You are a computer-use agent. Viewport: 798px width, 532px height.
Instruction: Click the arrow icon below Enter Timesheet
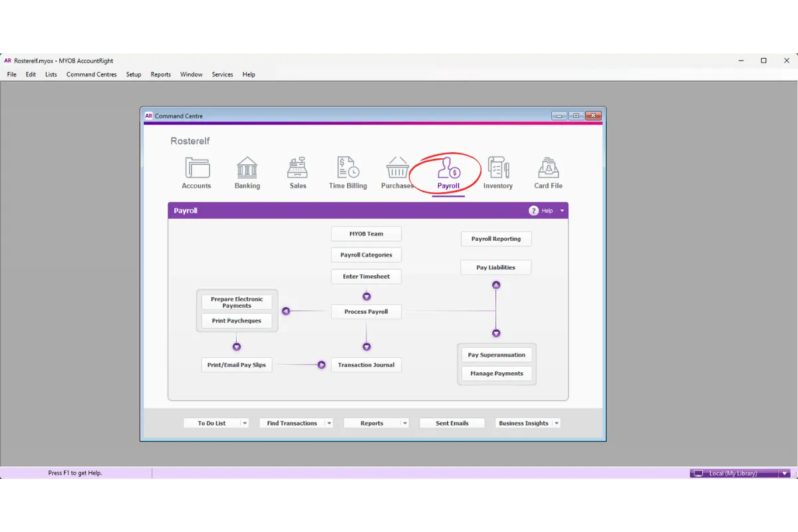[366, 297]
